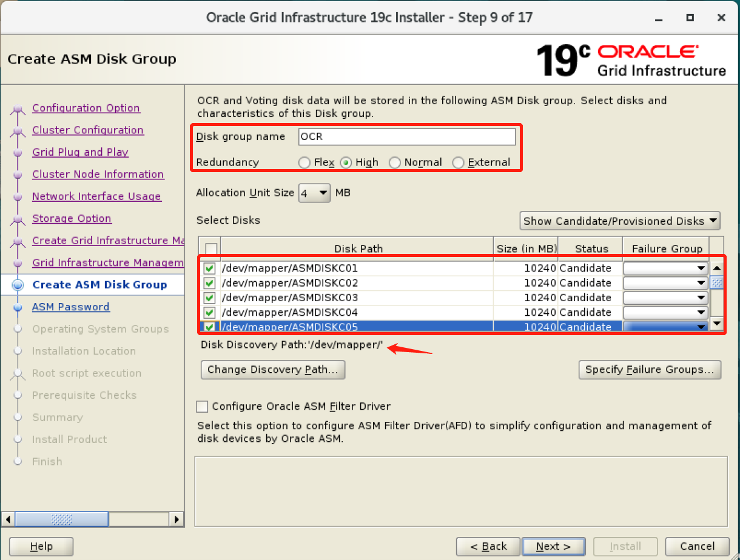The width and height of the screenshot is (740, 560).
Task: Go to ASM Password step
Action: (71, 307)
